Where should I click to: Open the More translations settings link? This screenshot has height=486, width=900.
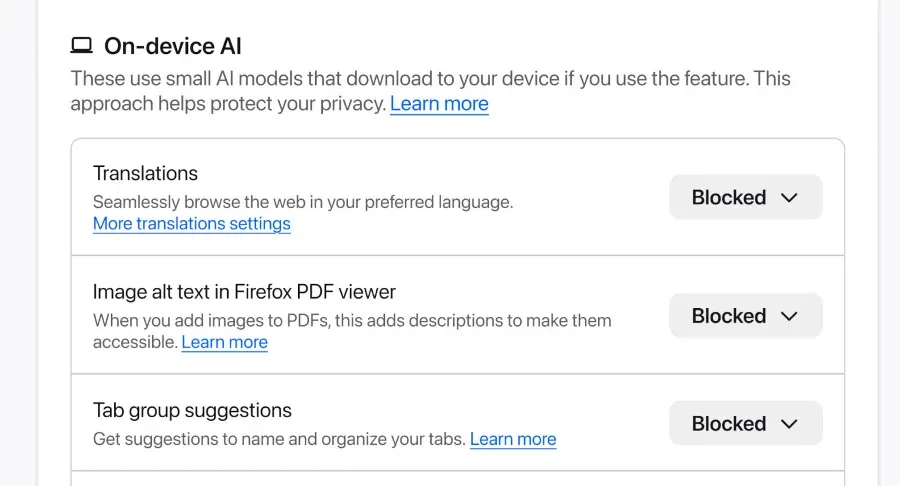click(x=191, y=224)
